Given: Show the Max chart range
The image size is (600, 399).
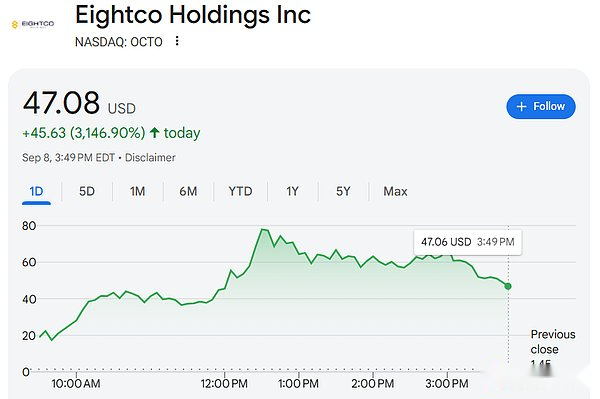Looking at the screenshot, I should 395,191.
